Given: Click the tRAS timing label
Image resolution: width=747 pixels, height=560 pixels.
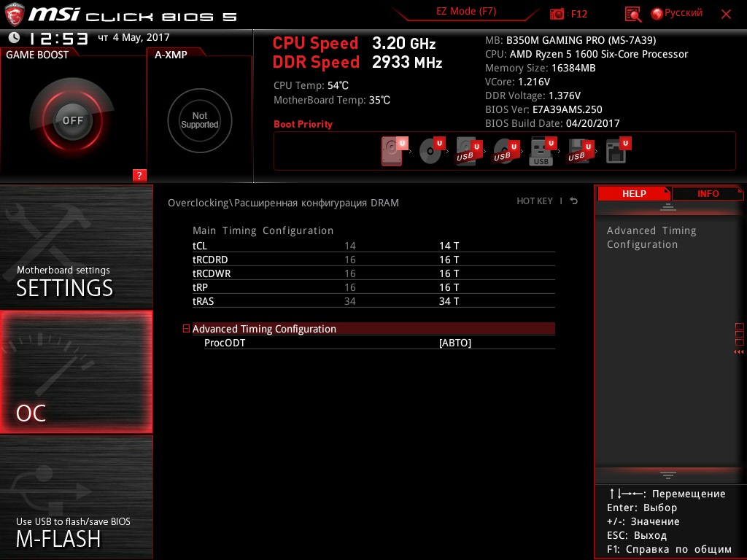Looking at the screenshot, I should coord(203,301).
